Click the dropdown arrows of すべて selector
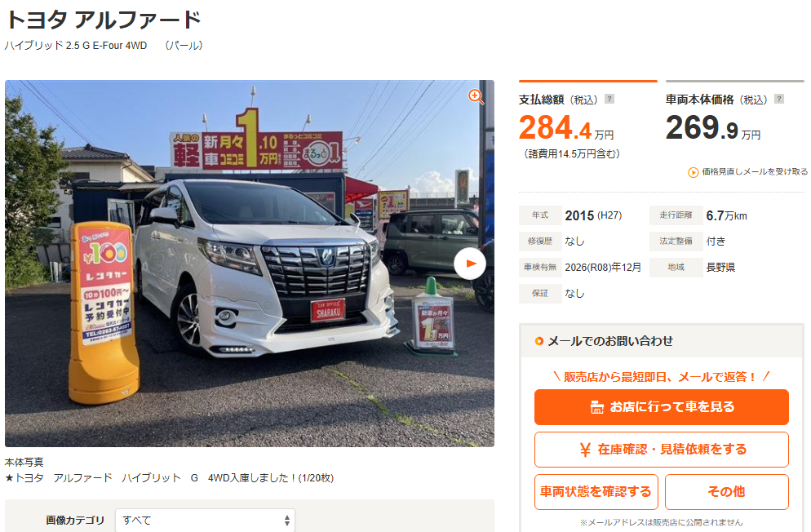Screen dimensions: 811x532 (x=287, y=521)
